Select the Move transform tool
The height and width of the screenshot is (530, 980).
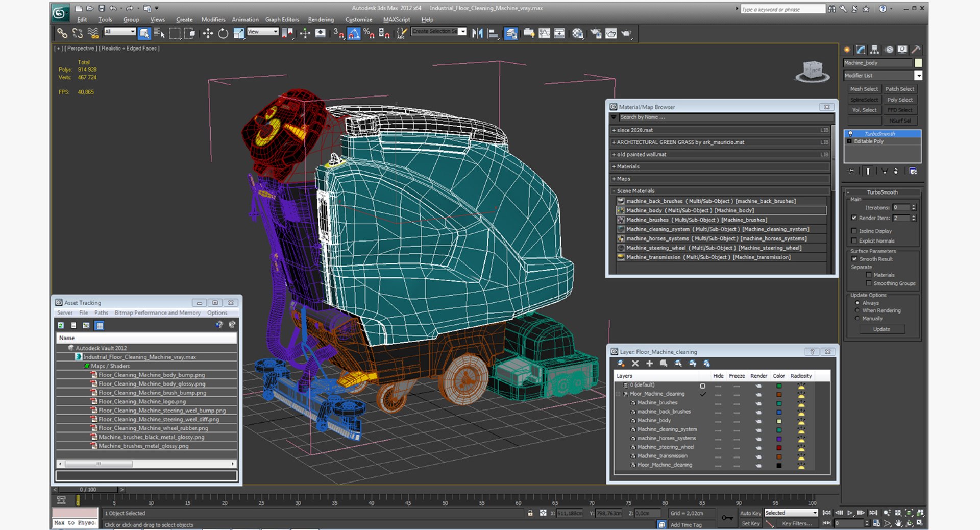point(207,34)
